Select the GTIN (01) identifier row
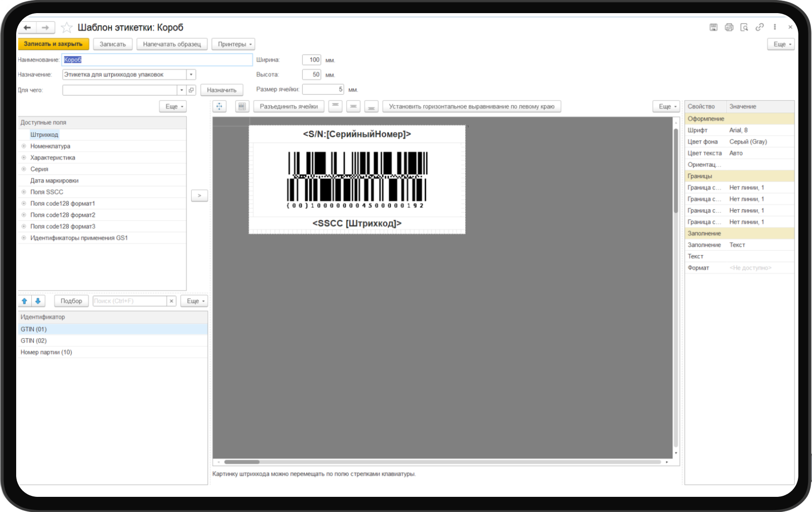The width and height of the screenshot is (812, 512). tap(113, 329)
